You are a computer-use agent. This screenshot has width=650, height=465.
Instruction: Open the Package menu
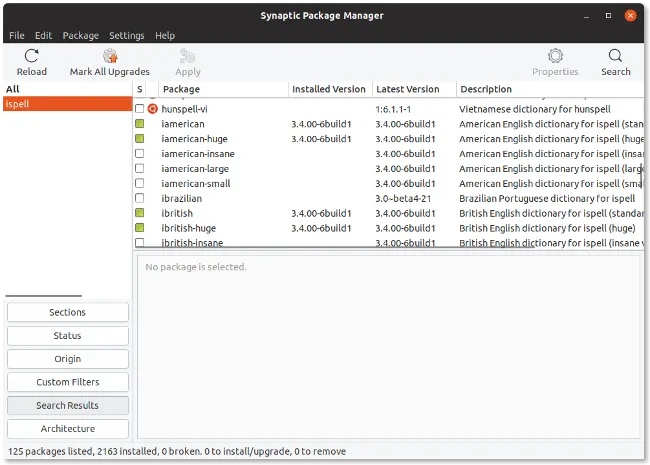[80, 36]
